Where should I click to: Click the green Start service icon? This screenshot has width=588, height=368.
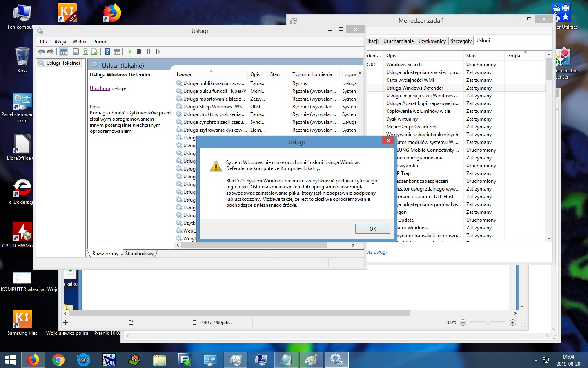[129, 52]
